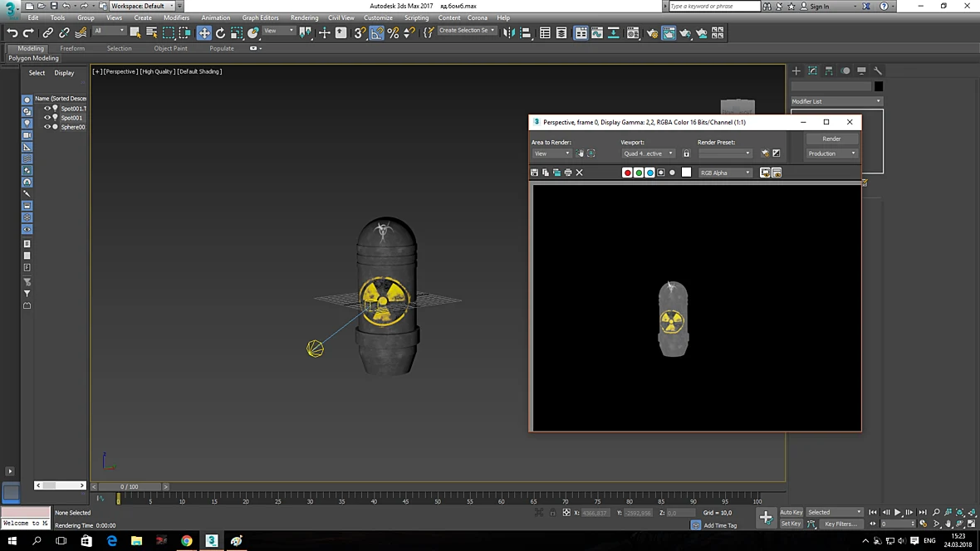Choose the Select Object tool

point(135,32)
